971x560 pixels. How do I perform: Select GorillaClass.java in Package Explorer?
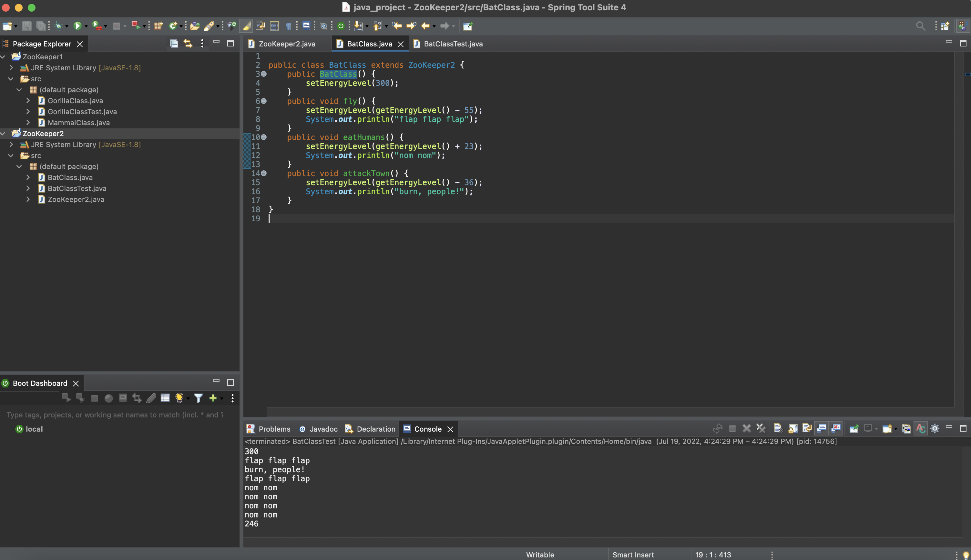click(75, 101)
